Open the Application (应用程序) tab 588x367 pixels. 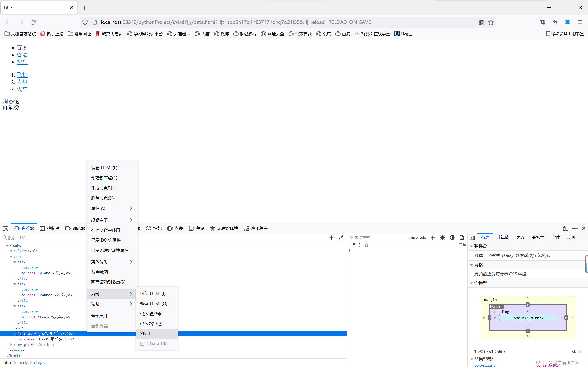(256, 228)
